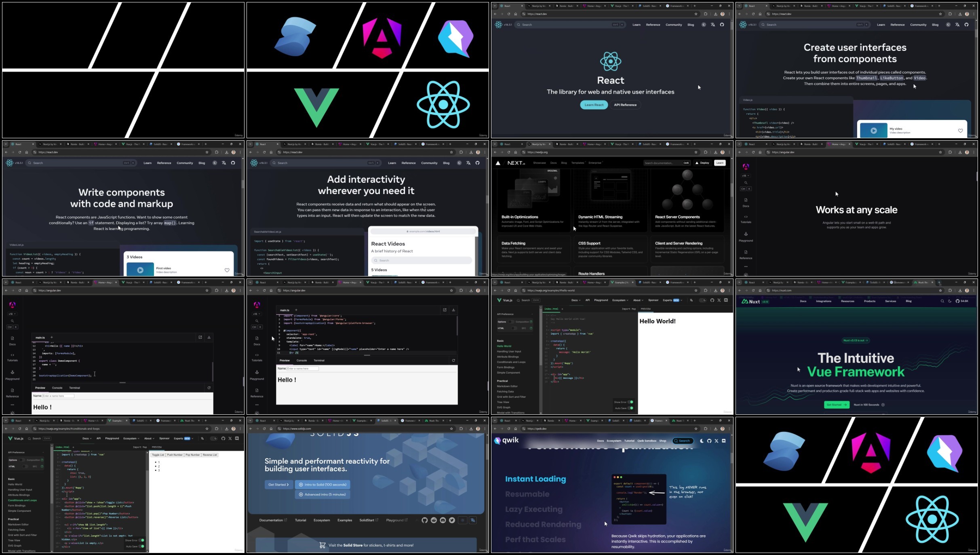Toggle Auto Save switch in Vue Conditionals and Loops frame
The height and width of the screenshot is (555, 980).
click(141, 546)
